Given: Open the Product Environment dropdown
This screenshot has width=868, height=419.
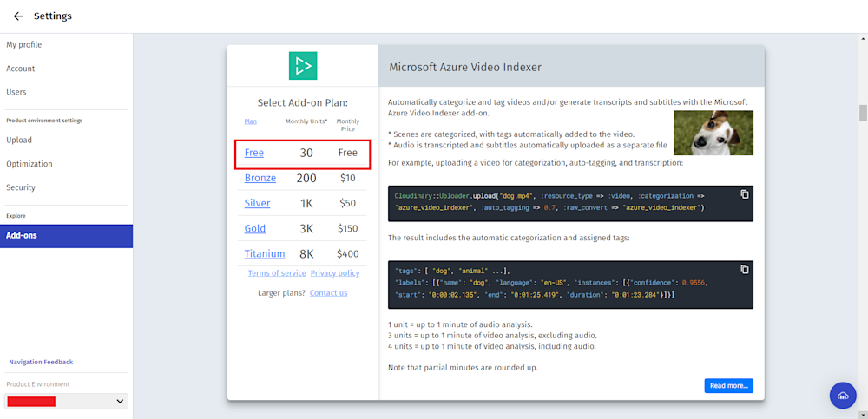Looking at the screenshot, I should [66, 402].
